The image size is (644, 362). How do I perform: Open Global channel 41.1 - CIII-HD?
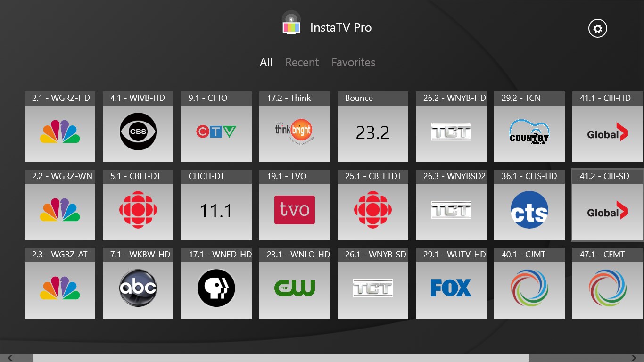pos(608,127)
